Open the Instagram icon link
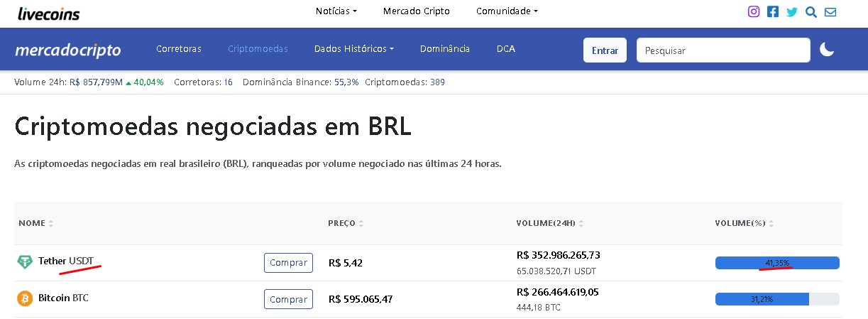 pyautogui.click(x=754, y=11)
